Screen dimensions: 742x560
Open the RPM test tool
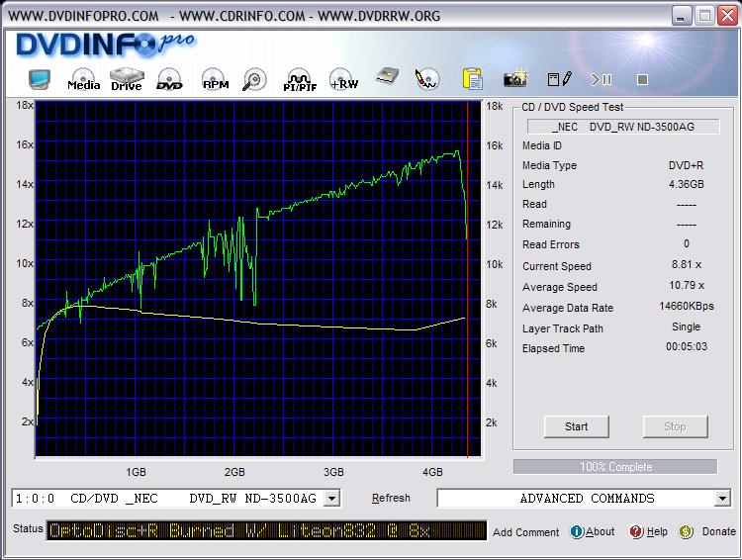pyautogui.click(x=216, y=79)
